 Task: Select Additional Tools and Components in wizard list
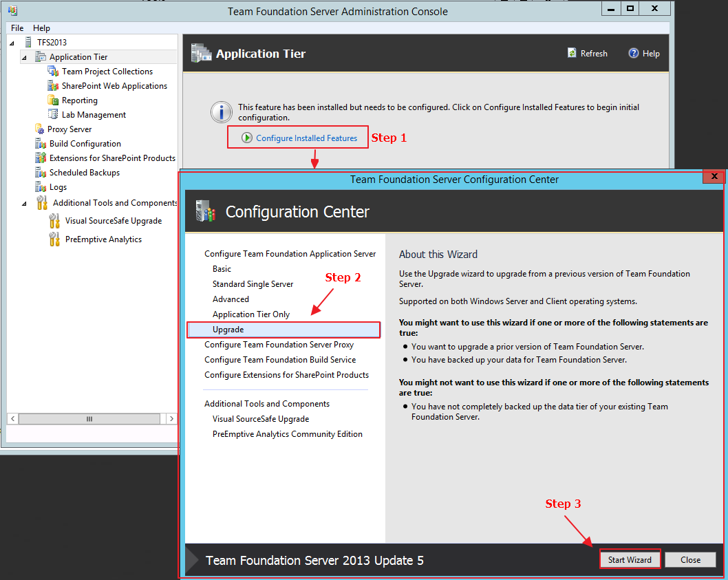[267, 404]
